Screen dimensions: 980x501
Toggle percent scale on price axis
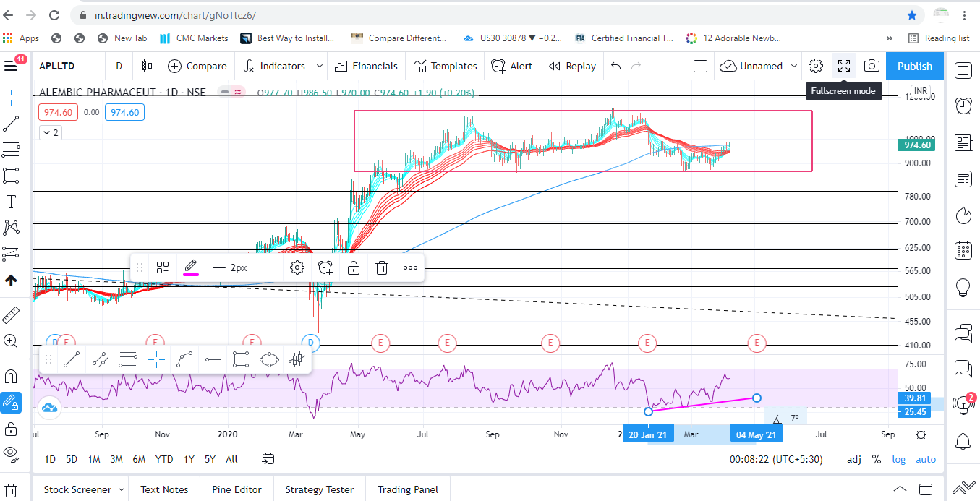click(x=877, y=459)
